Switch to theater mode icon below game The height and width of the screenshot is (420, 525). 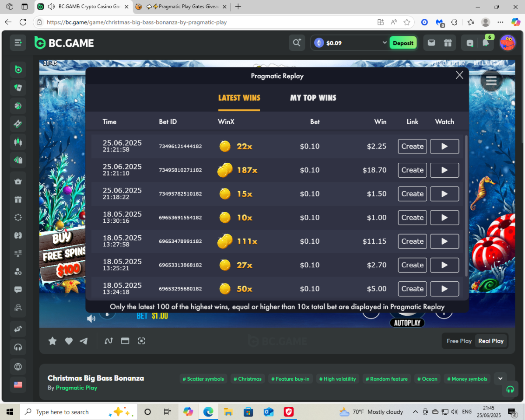125,341
